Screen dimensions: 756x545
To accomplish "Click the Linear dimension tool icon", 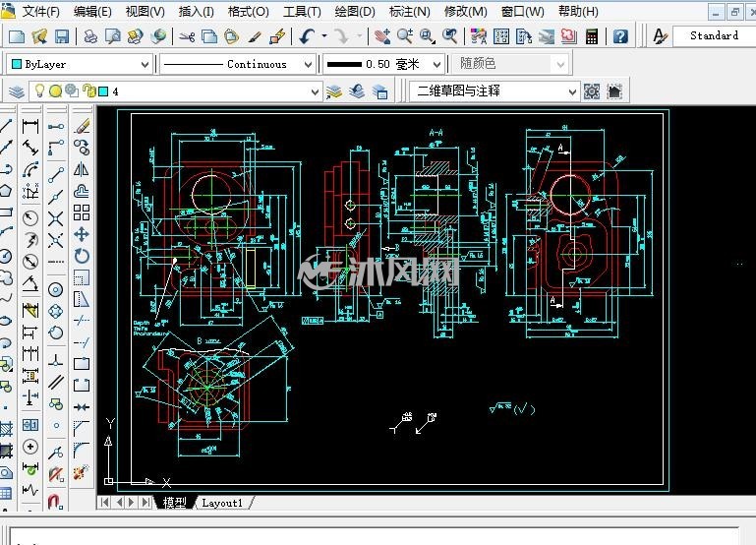I will click(30, 126).
